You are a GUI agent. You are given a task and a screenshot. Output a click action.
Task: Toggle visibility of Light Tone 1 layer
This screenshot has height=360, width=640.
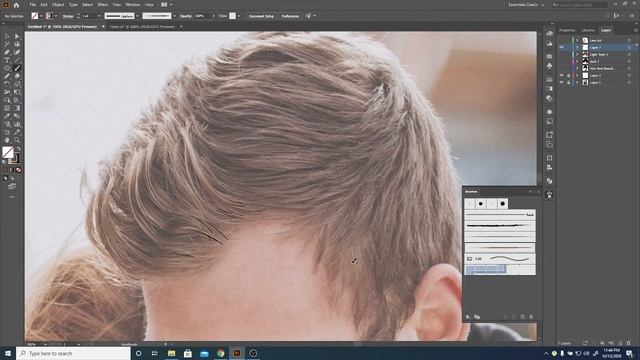click(562, 54)
